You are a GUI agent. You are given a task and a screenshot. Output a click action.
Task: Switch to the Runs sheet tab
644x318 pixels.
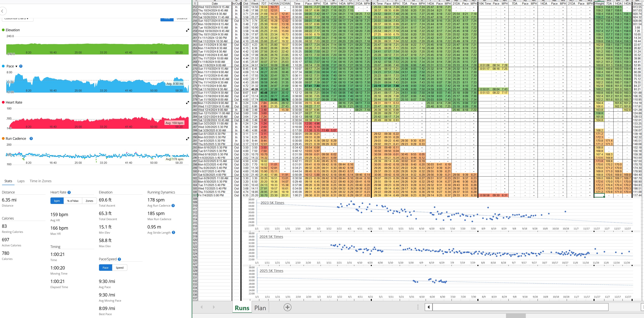pyautogui.click(x=242, y=308)
